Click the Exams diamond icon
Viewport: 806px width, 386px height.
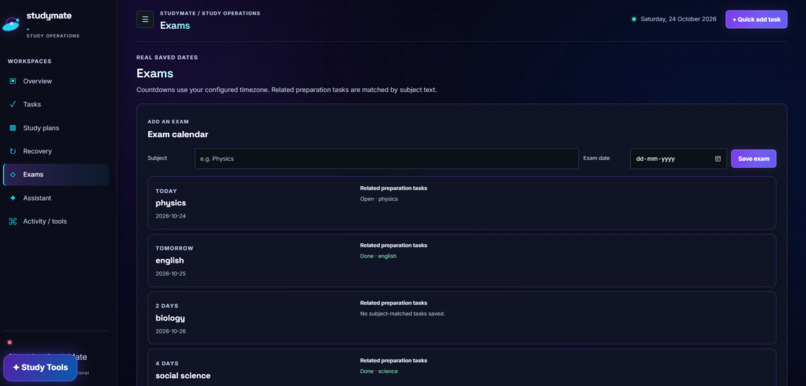pos(13,175)
